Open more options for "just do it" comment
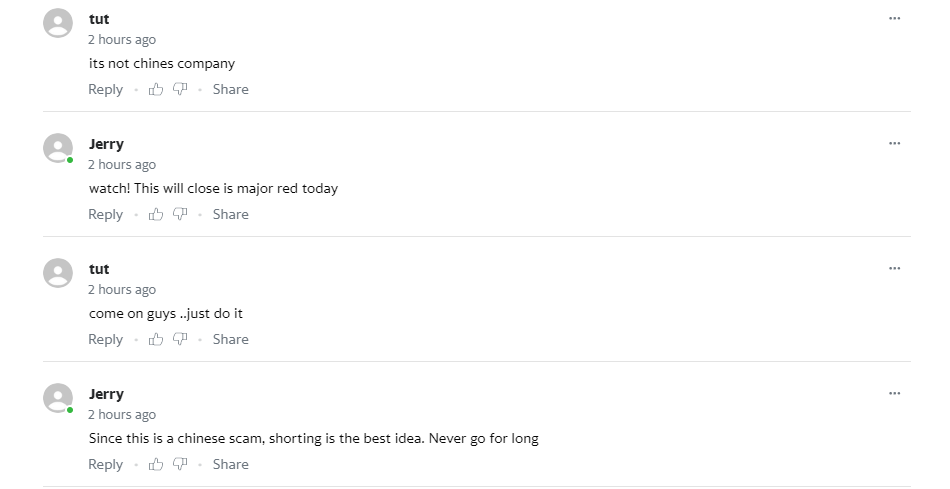950x489 pixels. tap(894, 268)
